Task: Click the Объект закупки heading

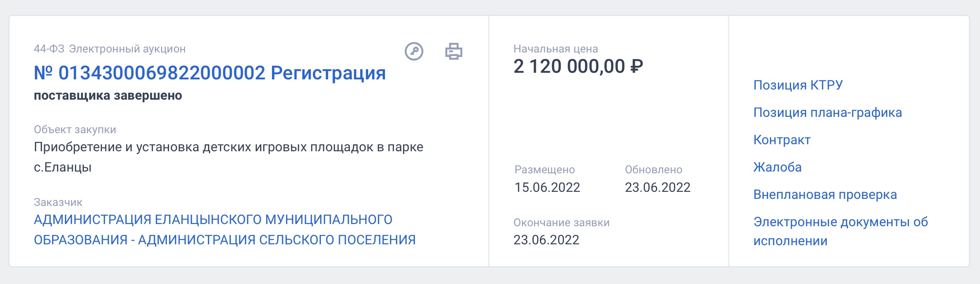Action: [x=75, y=130]
